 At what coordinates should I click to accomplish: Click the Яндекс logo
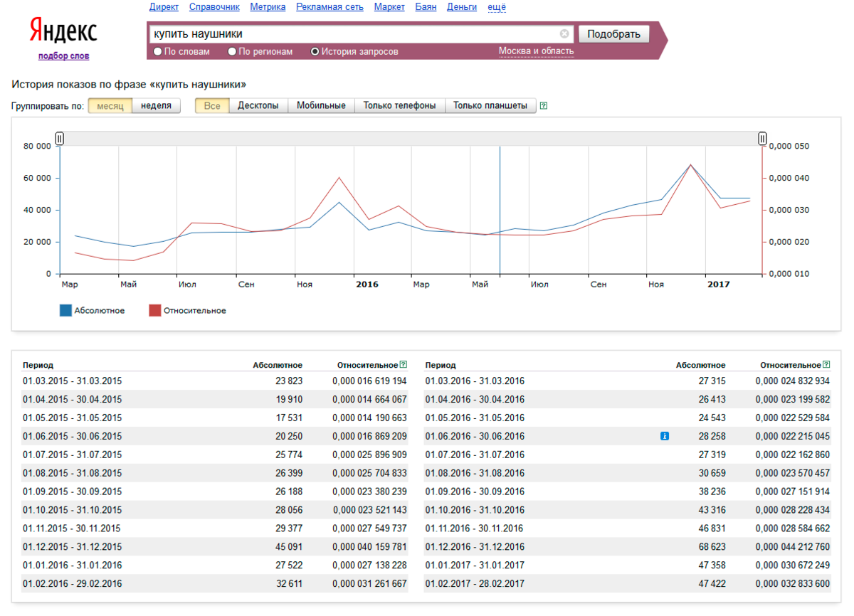click(x=63, y=32)
